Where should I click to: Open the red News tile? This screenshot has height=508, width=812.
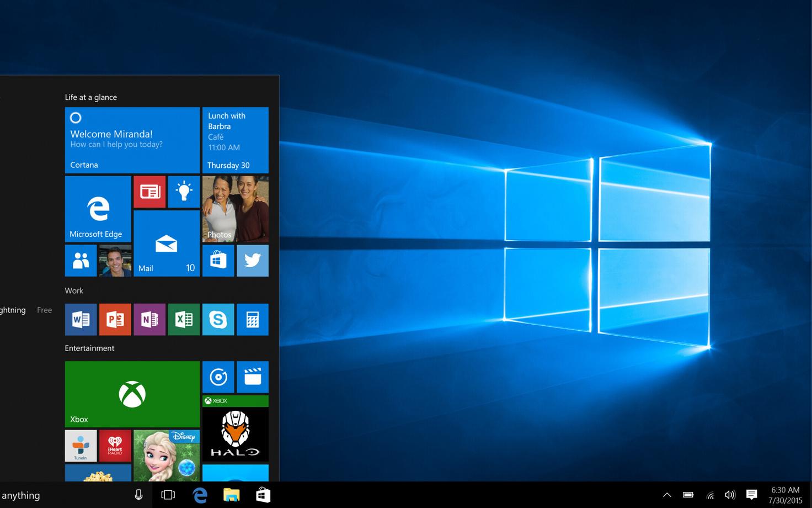click(x=149, y=192)
